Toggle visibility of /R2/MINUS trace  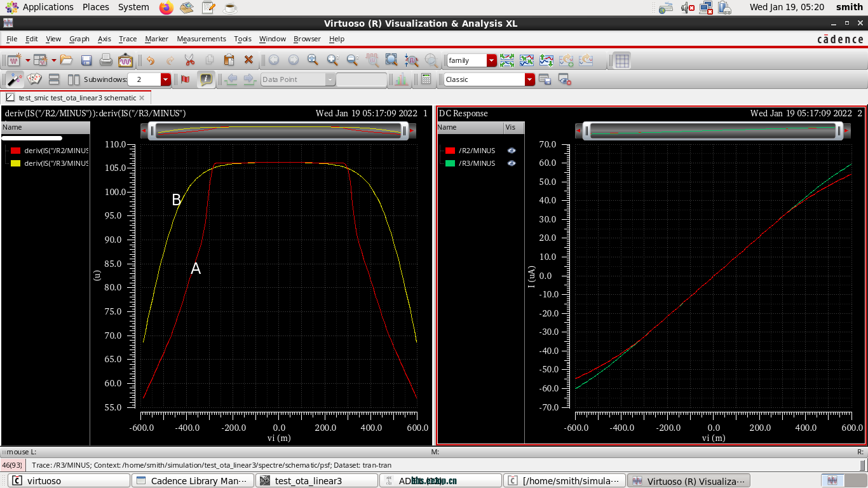coord(512,151)
